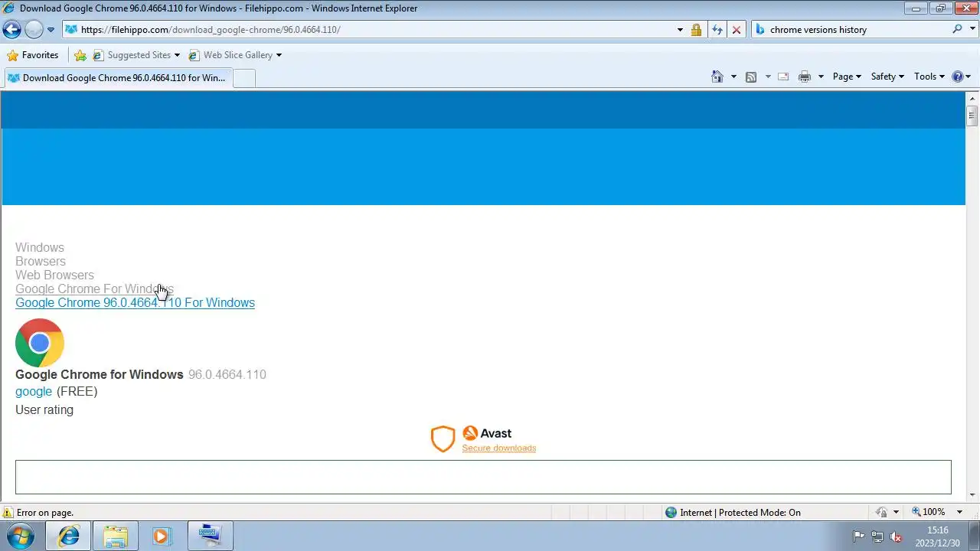Click the Forward navigation button
Screen dimensions: 980x551
tap(34, 30)
